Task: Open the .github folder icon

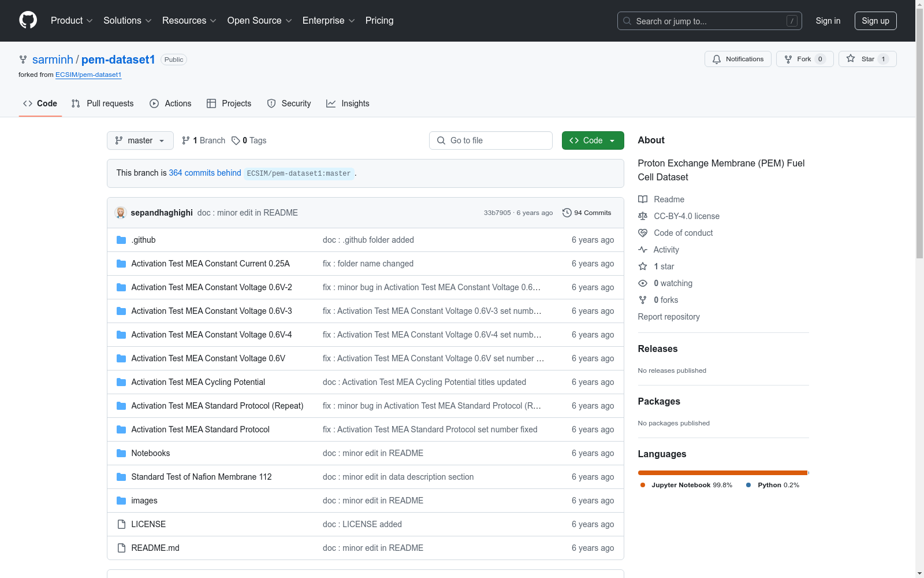Action: click(x=121, y=240)
